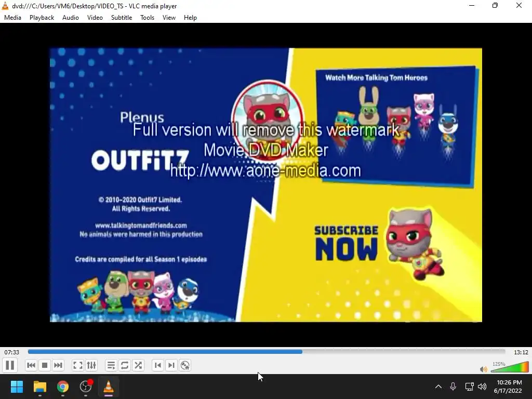Restore down the VLC window
This screenshot has width=532, height=399.
coord(495,5)
